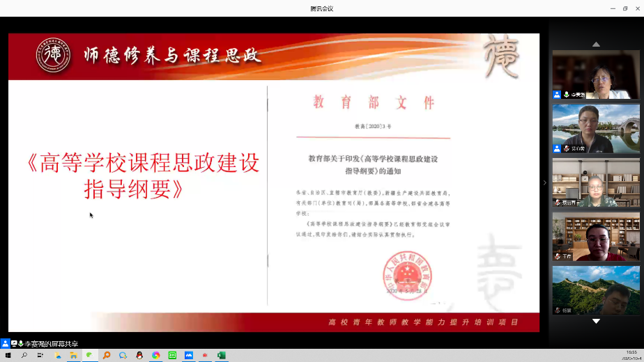Click microphone icon on top participant tile
The width and height of the screenshot is (644, 362).
[566, 95]
